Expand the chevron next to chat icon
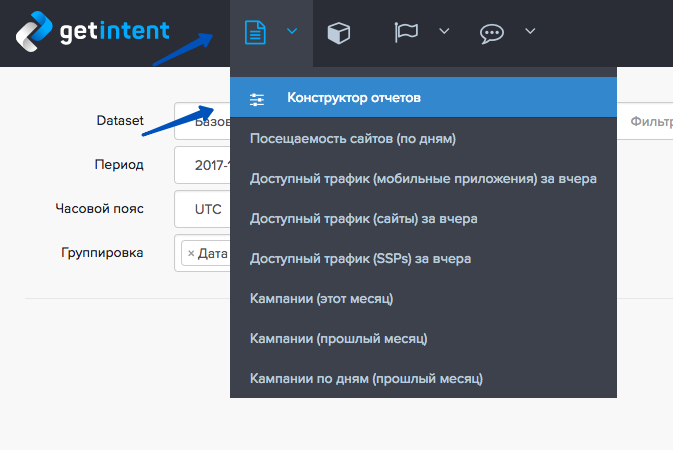Screen dimensions: 673x450 tap(530, 32)
